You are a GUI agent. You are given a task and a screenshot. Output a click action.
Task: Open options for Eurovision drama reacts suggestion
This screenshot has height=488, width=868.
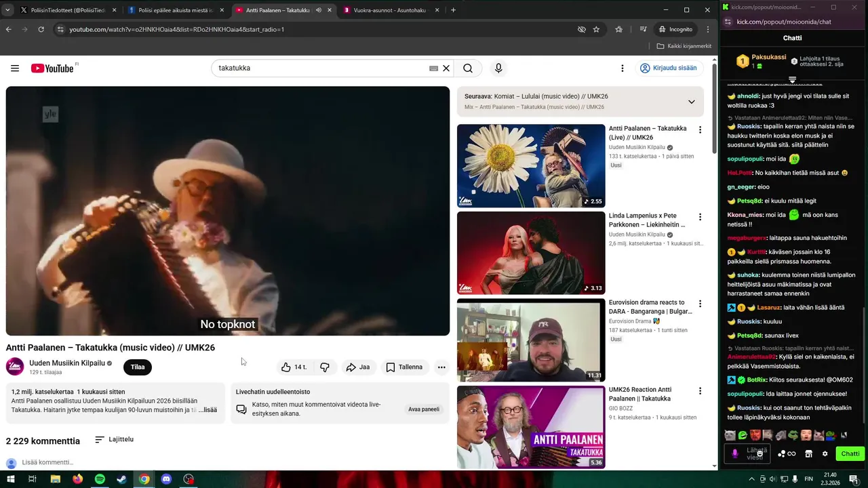[700, 304]
